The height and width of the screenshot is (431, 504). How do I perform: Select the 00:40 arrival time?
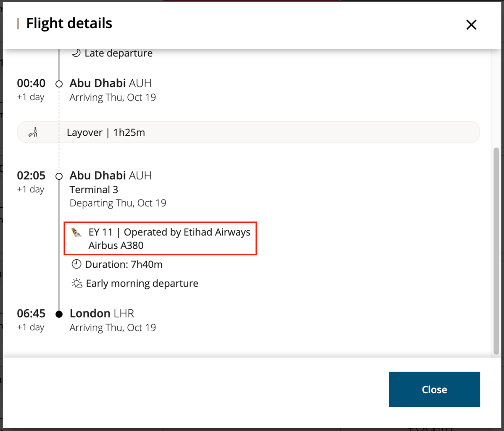(31, 83)
